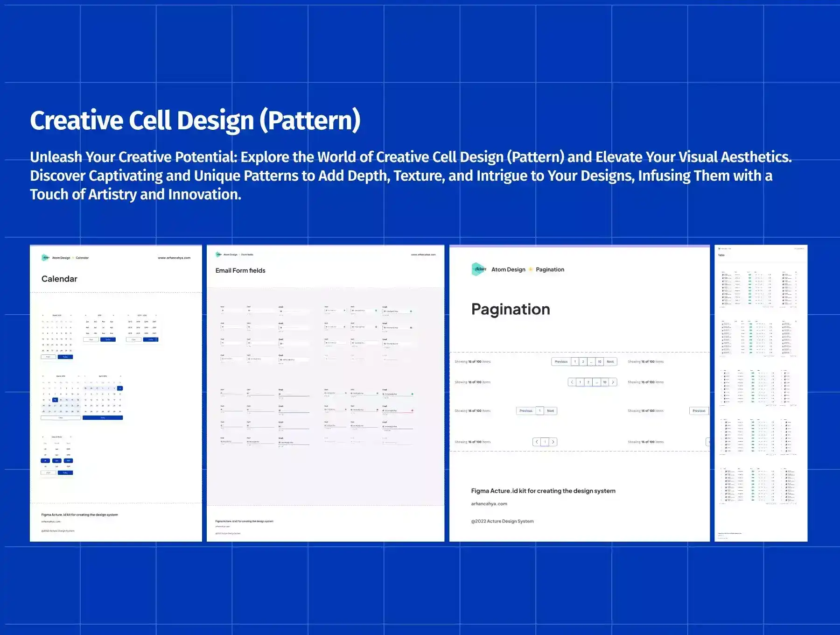840x635 pixels.
Task: Click right chevron in bottom single-page pagination
Action: point(553,442)
